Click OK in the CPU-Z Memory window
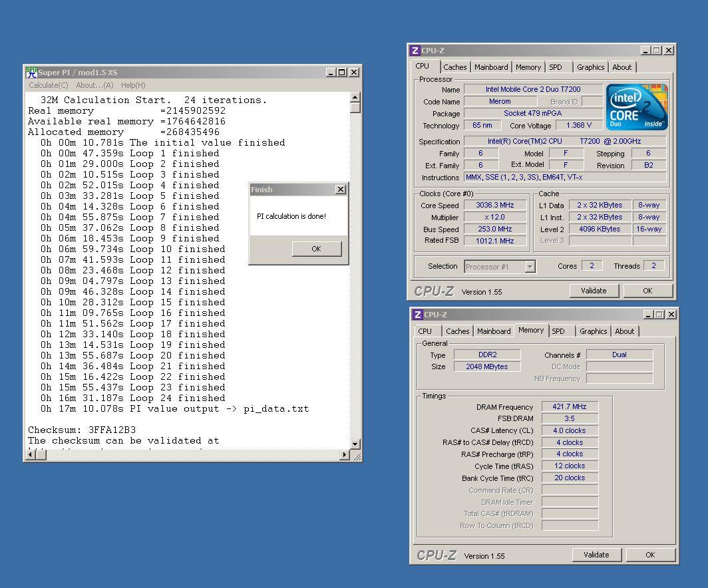Image resolution: width=708 pixels, height=588 pixels. point(650,555)
